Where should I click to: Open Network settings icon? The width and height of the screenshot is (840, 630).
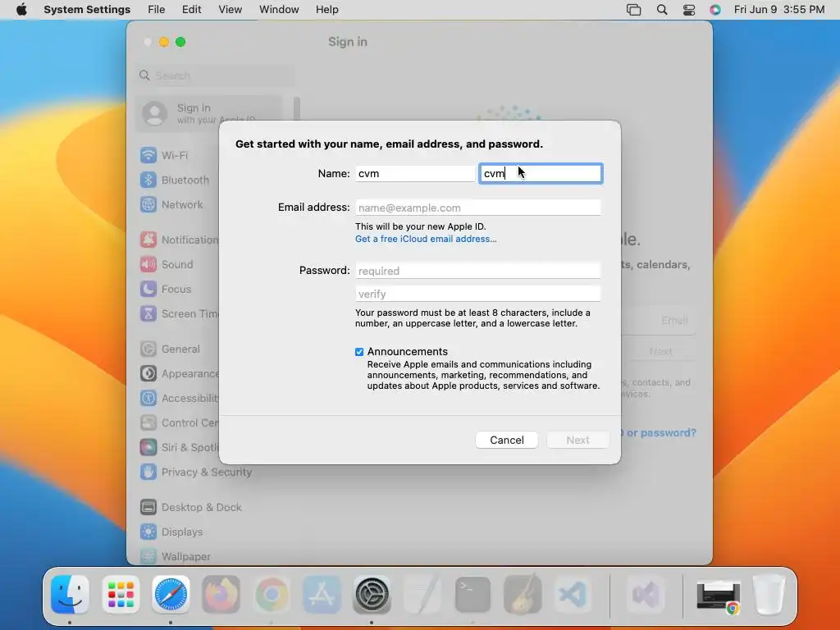(148, 204)
